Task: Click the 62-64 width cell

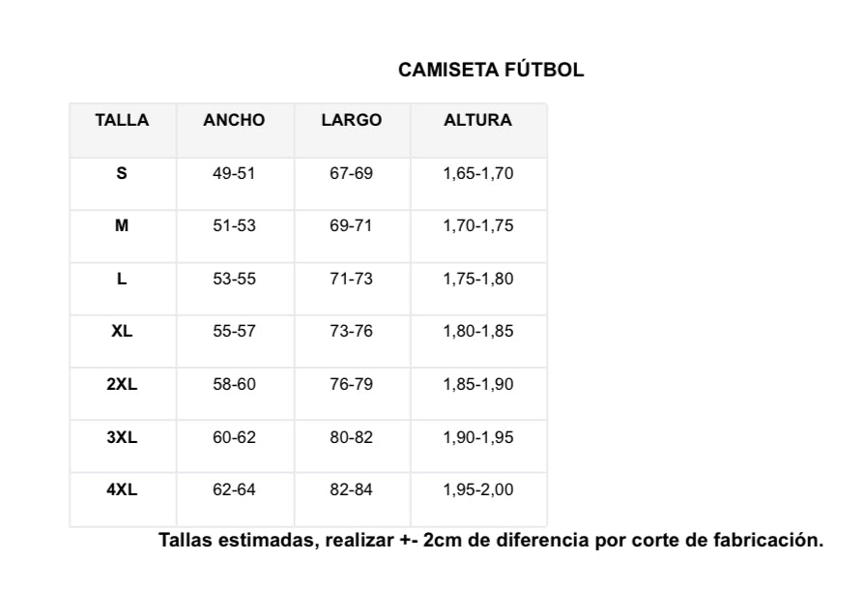Action: coord(234,489)
